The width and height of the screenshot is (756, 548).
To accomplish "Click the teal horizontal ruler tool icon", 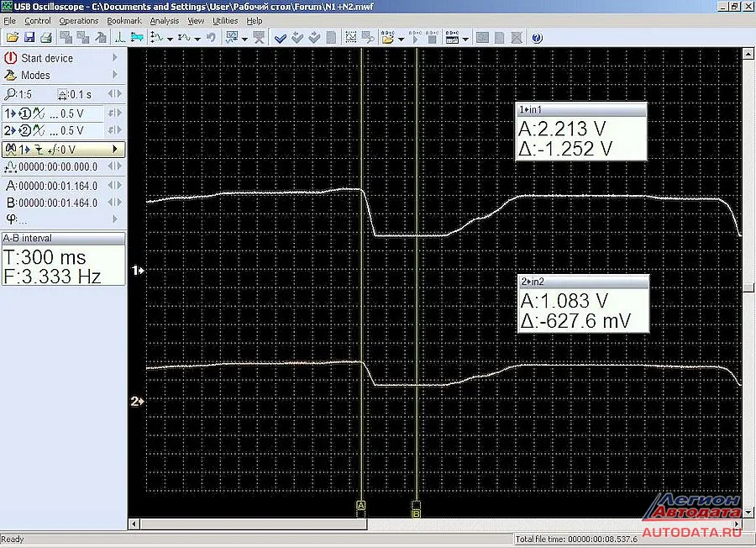I will pyautogui.click(x=137, y=37).
